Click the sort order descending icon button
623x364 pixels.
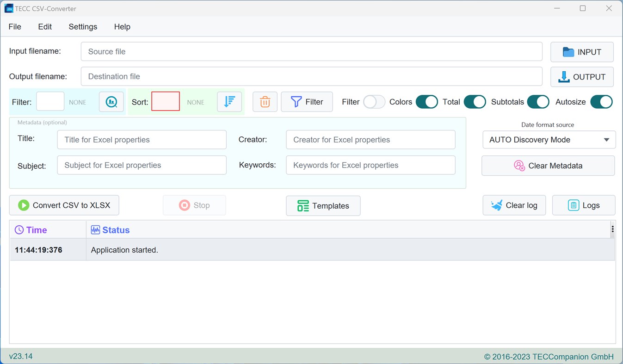click(229, 102)
